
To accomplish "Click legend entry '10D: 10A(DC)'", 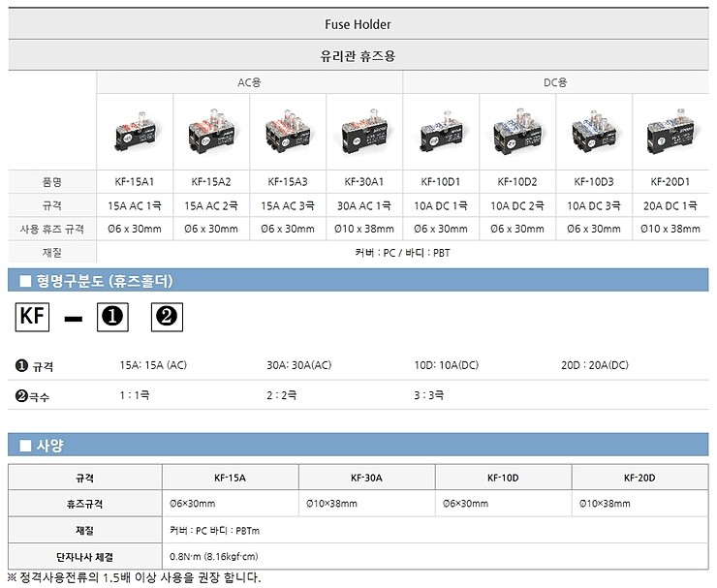I will 447,365.
